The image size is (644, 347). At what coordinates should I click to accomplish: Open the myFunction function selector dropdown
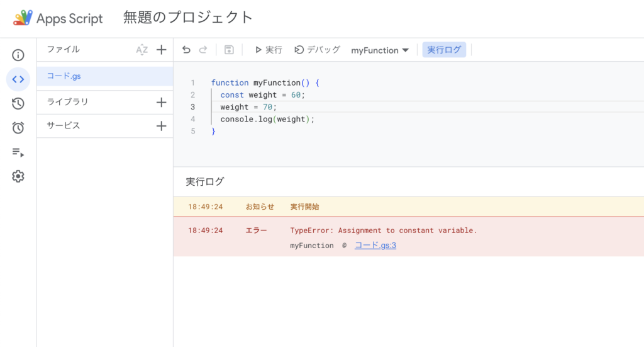pos(380,50)
